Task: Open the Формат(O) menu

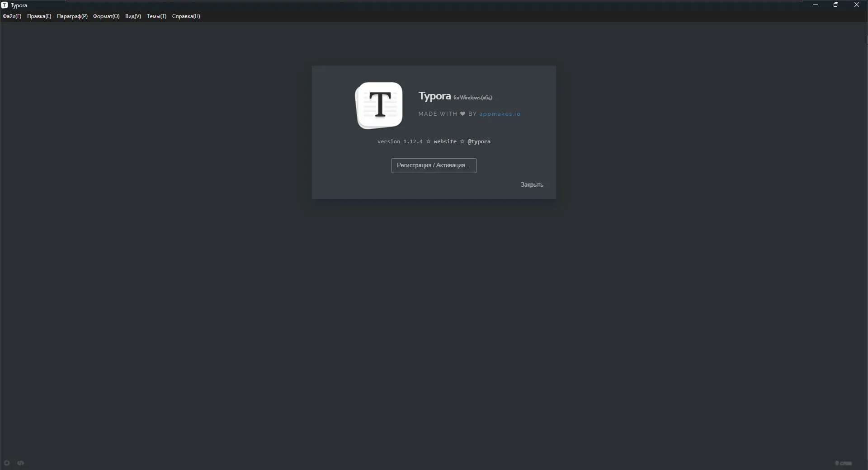Action: point(106,16)
